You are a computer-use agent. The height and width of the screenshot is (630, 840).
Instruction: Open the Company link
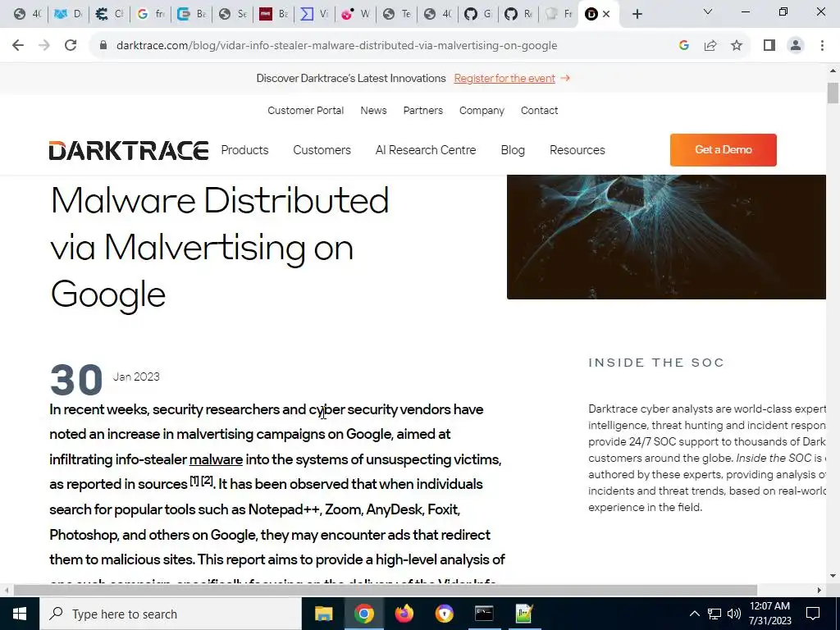click(482, 111)
